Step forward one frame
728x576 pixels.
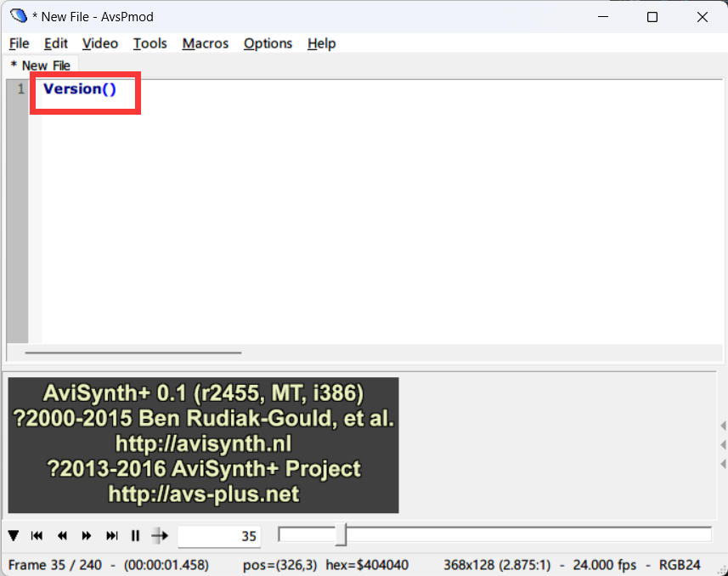[87, 535]
